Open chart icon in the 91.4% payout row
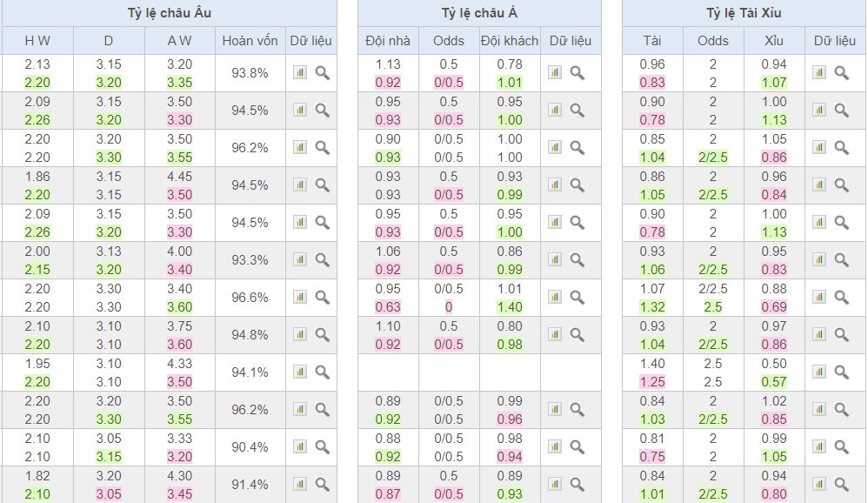The image size is (868, 503). click(x=300, y=484)
